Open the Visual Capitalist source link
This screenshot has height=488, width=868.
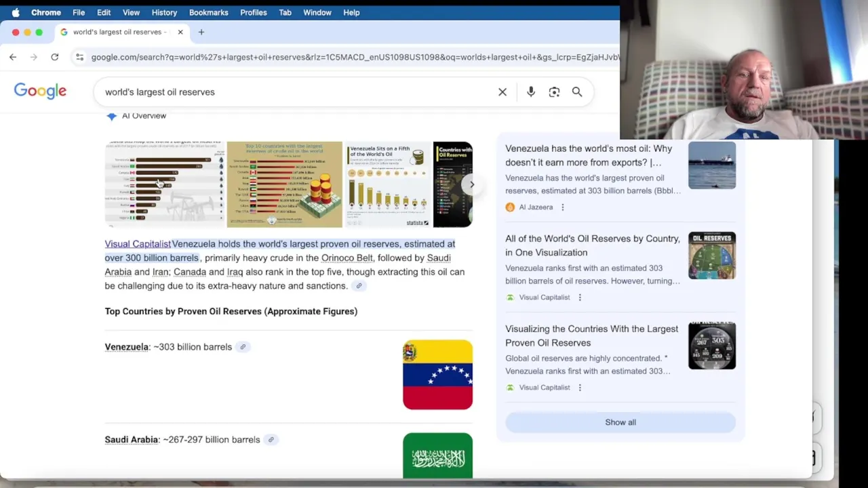point(138,244)
